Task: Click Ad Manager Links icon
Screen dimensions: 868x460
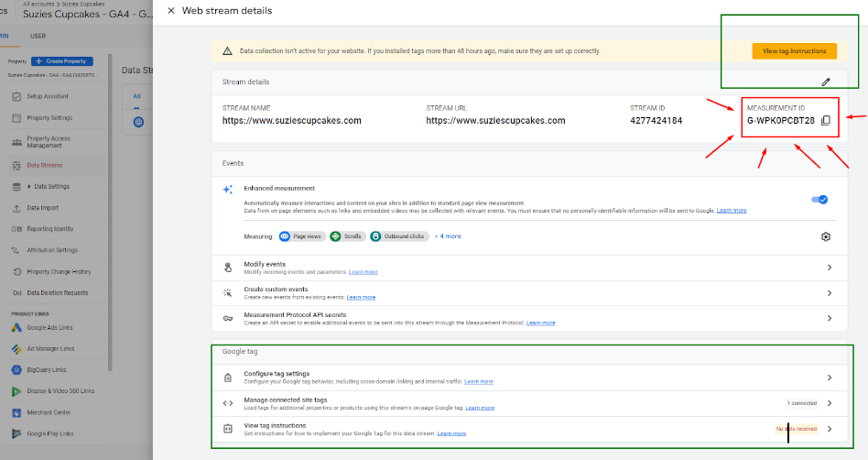Action: tap(16, 348)
